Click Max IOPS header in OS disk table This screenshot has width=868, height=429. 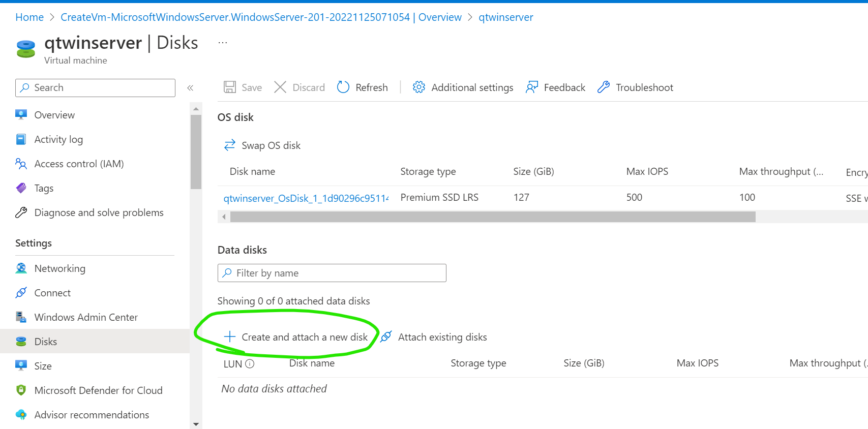click(x=647, y=172)
